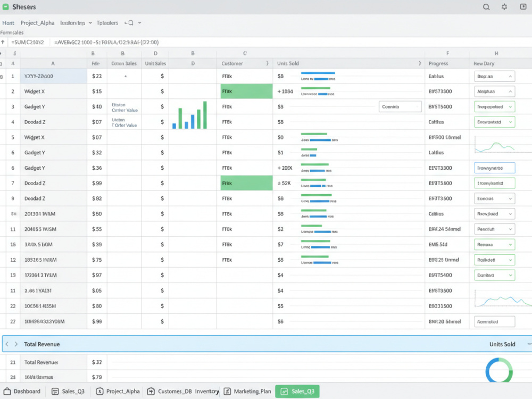Click the Trowynetrod field in Gadget Y row
The width and height of the screenshot is (532, 399).
click(494, 168)
